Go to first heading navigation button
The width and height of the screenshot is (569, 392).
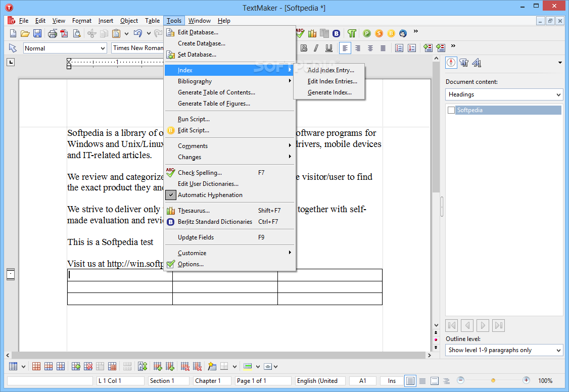pos(452,325)
